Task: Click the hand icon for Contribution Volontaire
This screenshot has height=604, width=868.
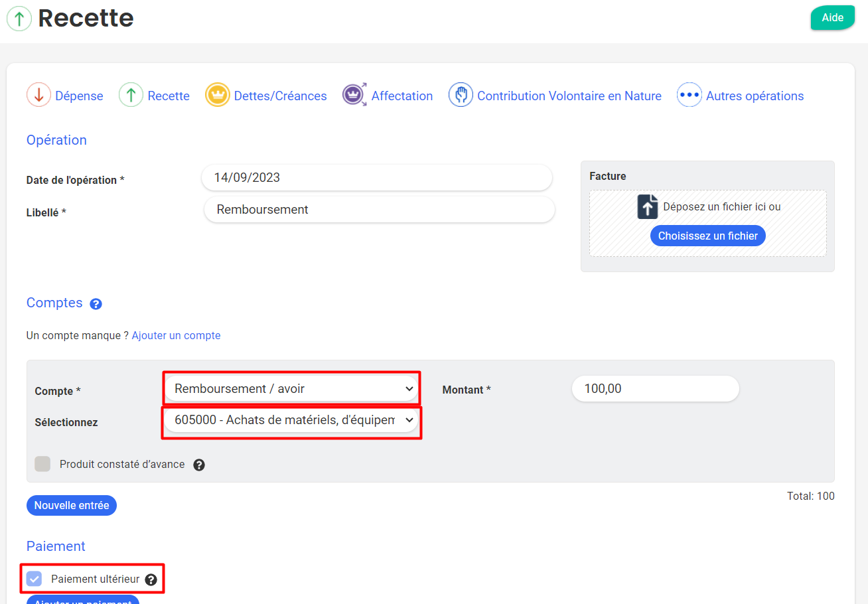Action: pyautogui.click(x=461, y=95)
